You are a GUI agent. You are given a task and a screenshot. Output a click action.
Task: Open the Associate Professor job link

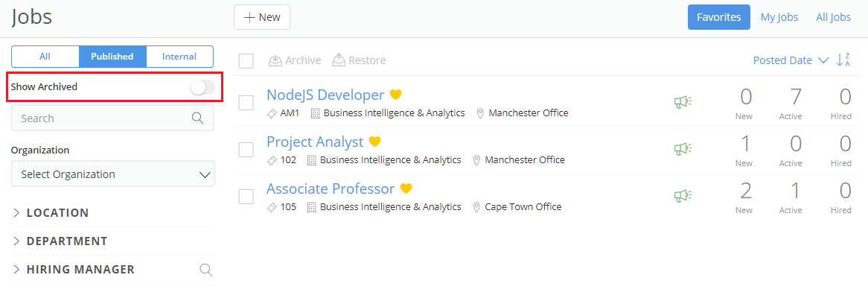click(331, 188)
